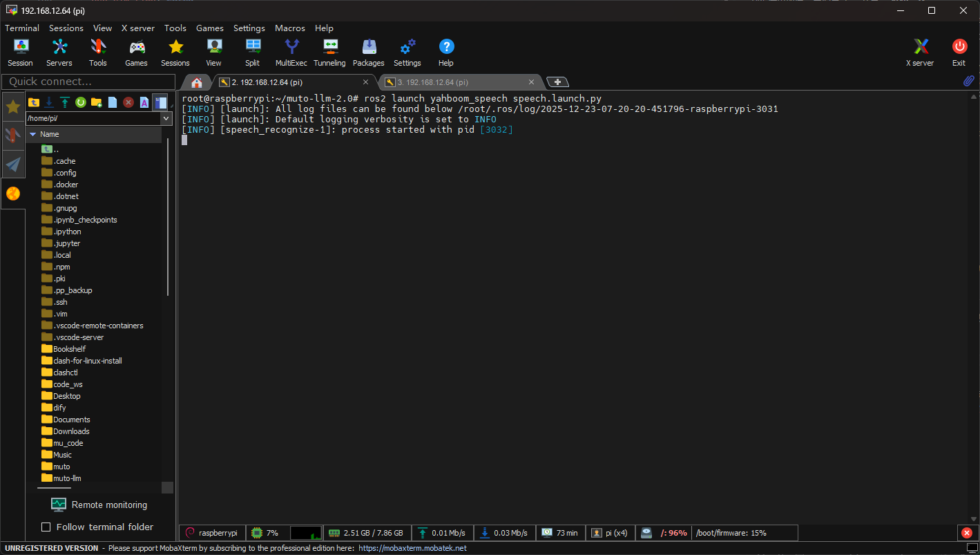The width and height of the screenshot is (980, 555).
Task: Open the Session toolbar button
Action: pyautogui.click(x=21, y=53)
